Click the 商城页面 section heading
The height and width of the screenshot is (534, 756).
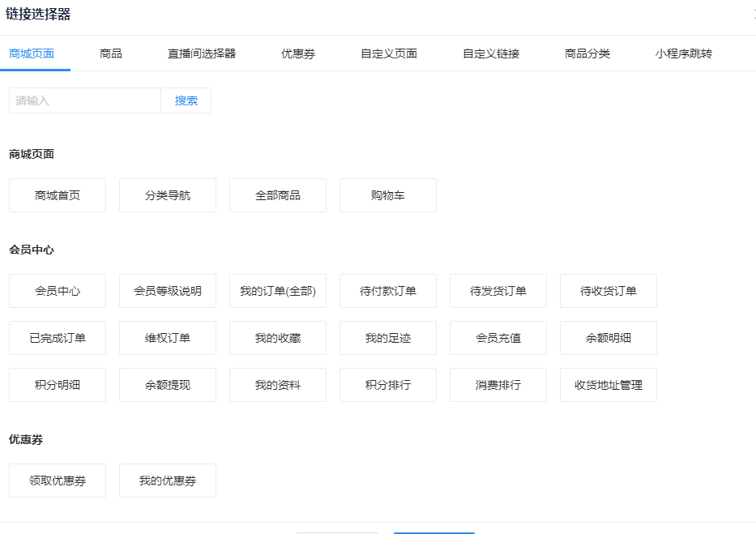click(x=32, y=154)
